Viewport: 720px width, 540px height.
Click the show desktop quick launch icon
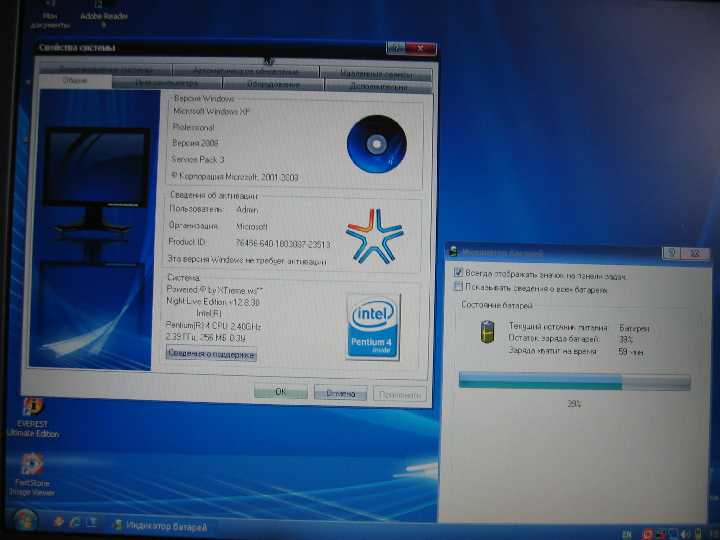92,522
